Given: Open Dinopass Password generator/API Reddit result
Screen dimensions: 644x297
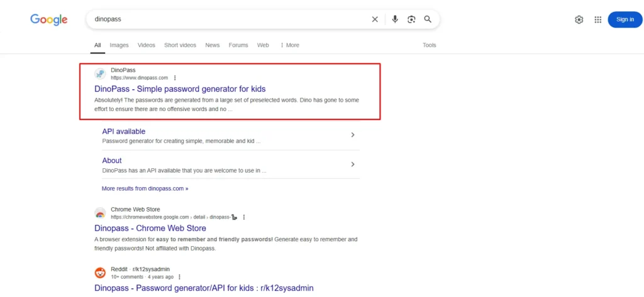Looking at the screenshot, I should coord(204,288).
